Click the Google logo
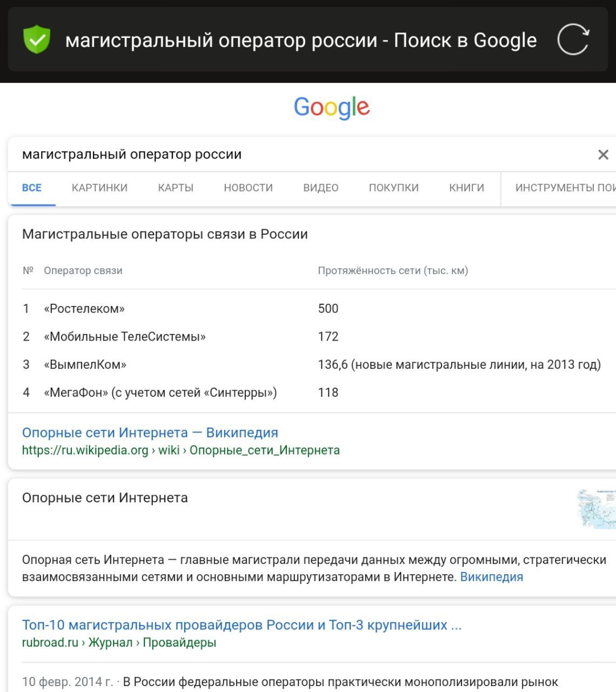The image size is (616, 692). (x=331, y=108)
